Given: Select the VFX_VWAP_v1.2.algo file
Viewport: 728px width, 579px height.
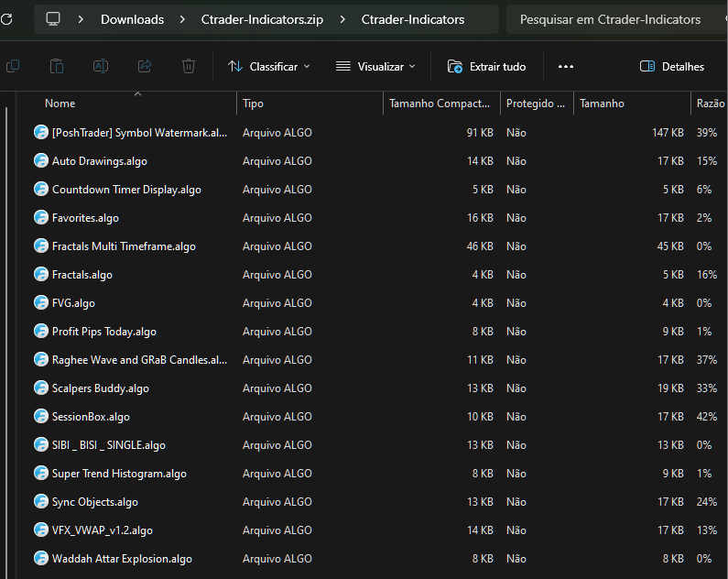Looking at the screenshot, I should point(103,530).
